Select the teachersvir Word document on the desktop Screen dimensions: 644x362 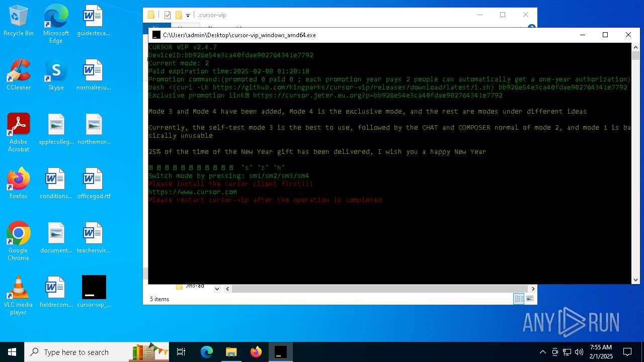94,238
